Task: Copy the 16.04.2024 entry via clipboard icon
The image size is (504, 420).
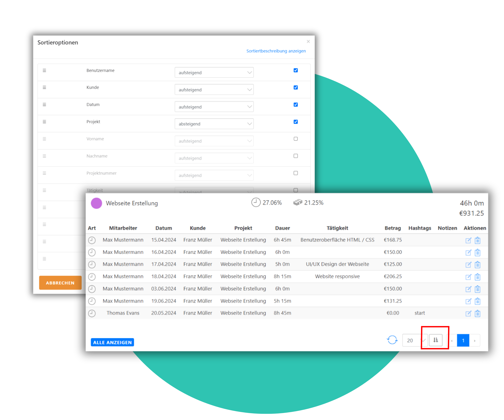Action: tap(477, 253)
